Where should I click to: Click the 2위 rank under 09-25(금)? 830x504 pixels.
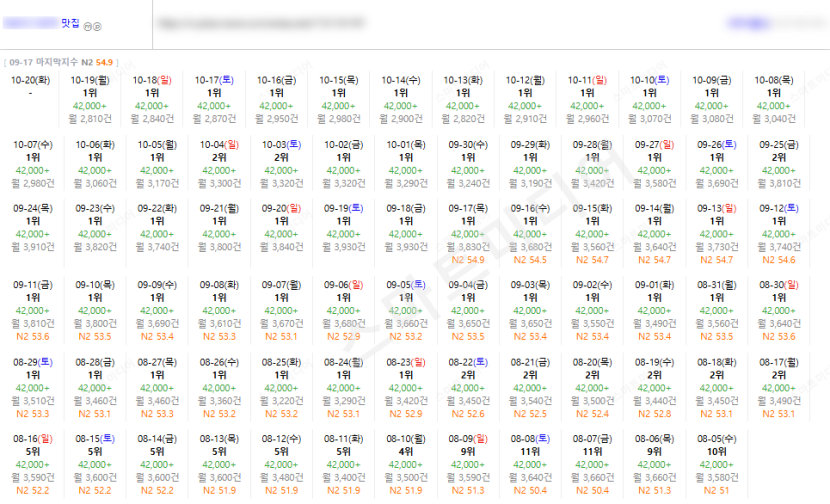tap(779, 158)
